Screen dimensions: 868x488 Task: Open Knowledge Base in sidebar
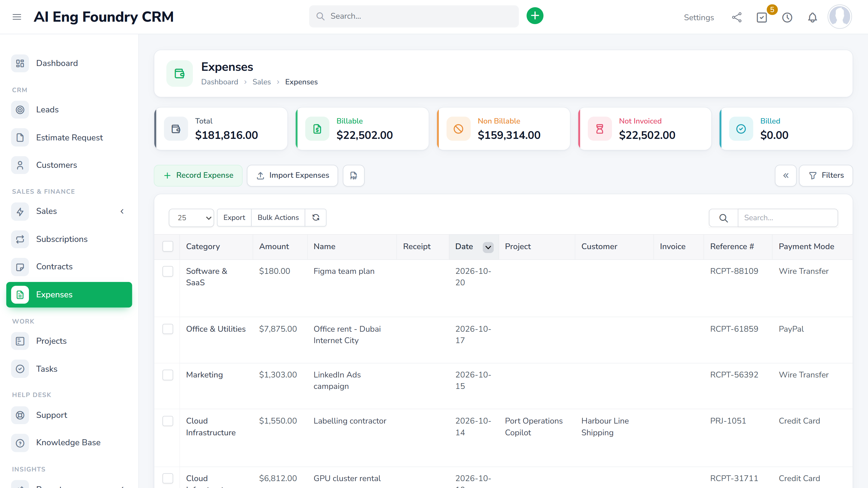pyautogui.click(x=69, y=443)
